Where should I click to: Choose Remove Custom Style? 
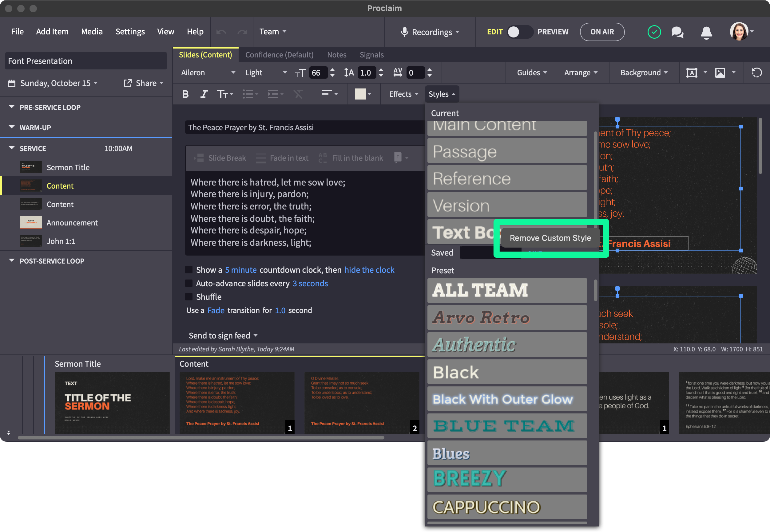(550, 238)
